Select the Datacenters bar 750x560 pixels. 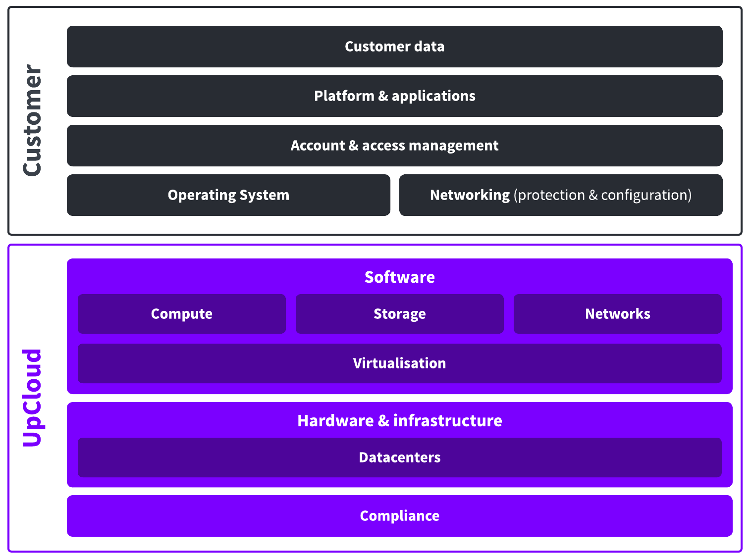pos(400,458)
